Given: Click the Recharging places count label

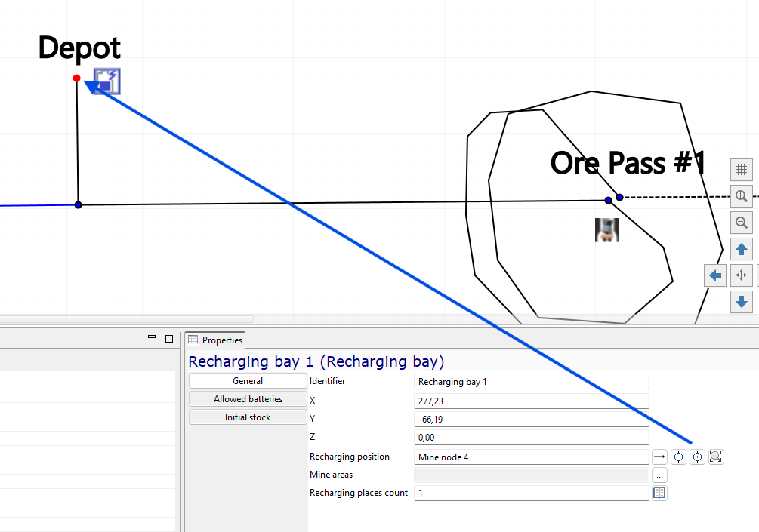Looking at the screenshot, I should pos(359,493).
